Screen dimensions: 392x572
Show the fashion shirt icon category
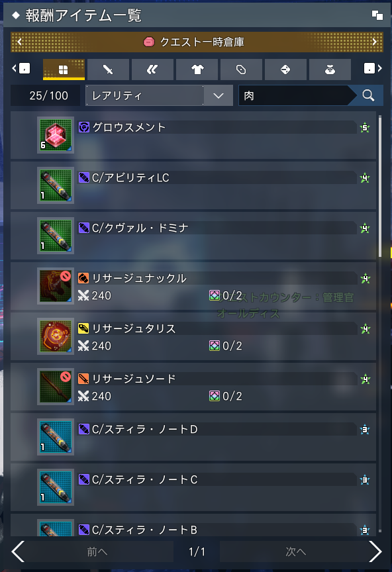197,70
